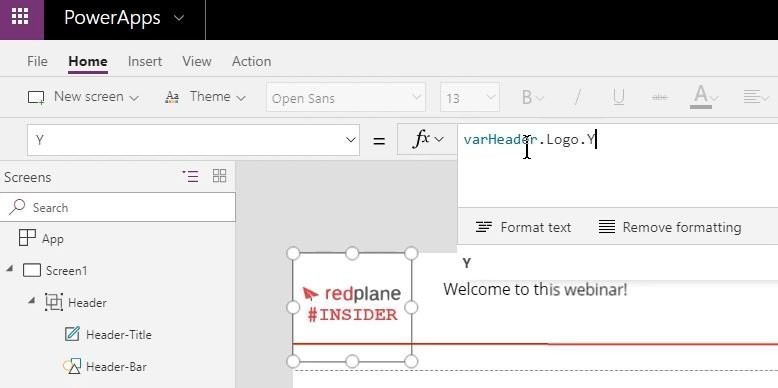Click the Theme palette icon
This screenshot has width=778, height=388.
172,97
